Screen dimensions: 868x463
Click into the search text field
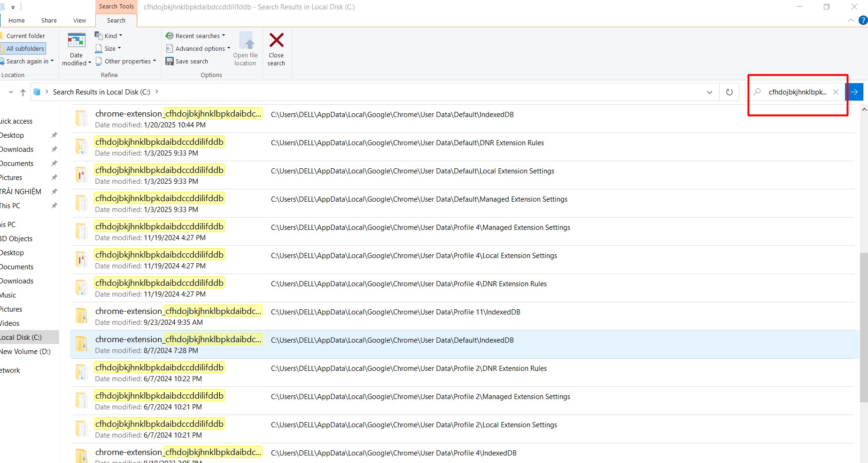point(797,92)
